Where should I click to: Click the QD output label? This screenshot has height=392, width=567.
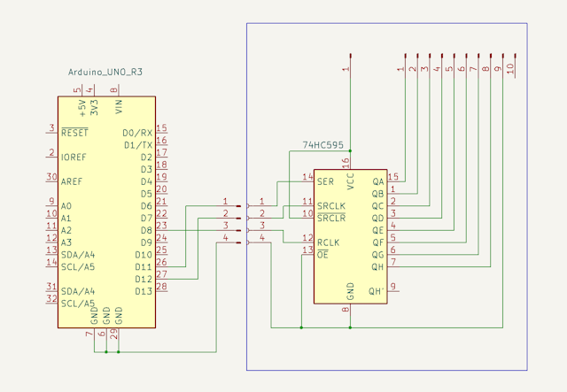click(378, 219)
